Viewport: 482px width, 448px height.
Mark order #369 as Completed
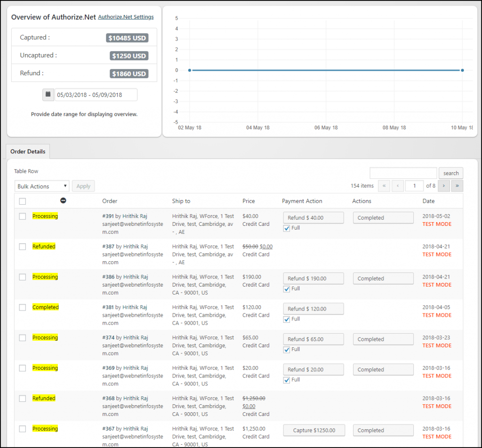point(383,369)
